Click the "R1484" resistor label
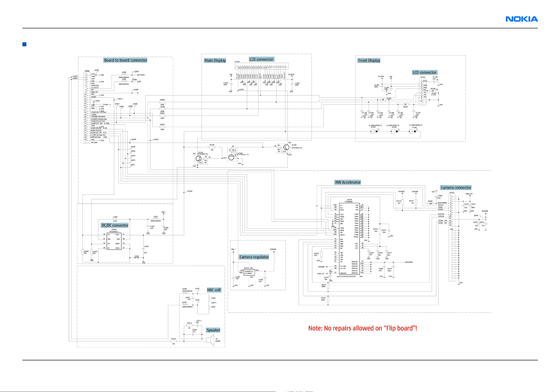 (x=430, y=201)
